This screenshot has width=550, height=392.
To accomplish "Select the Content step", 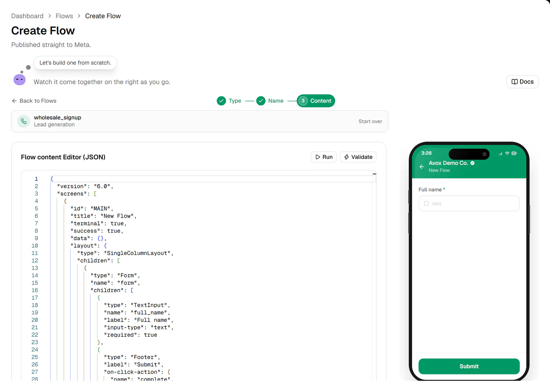I will tap(316, 101).
